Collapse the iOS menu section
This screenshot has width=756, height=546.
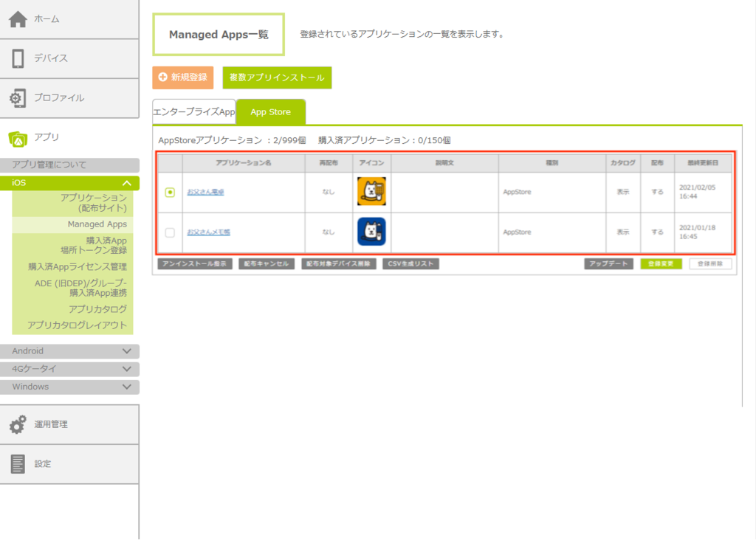click(127, 183)
